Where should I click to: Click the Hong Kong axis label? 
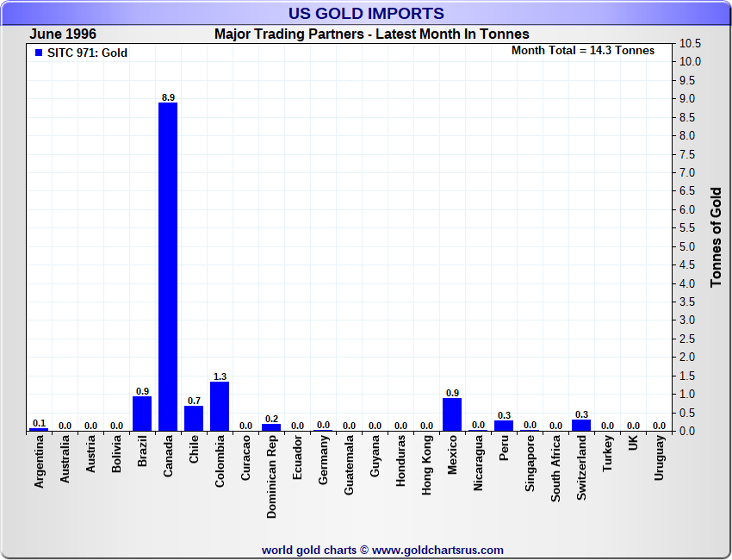click(x=426, y=464)
